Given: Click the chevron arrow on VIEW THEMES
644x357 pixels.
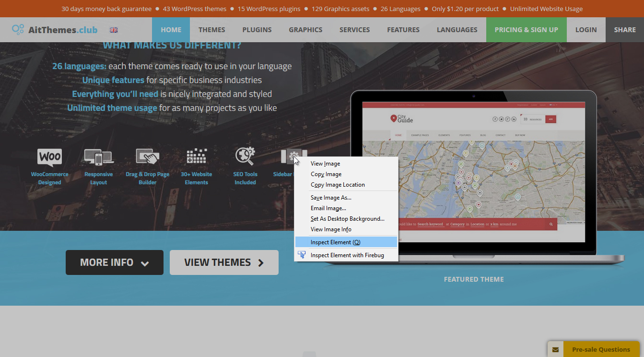Looking at the screenshot, I should click(x=261, y=263).
